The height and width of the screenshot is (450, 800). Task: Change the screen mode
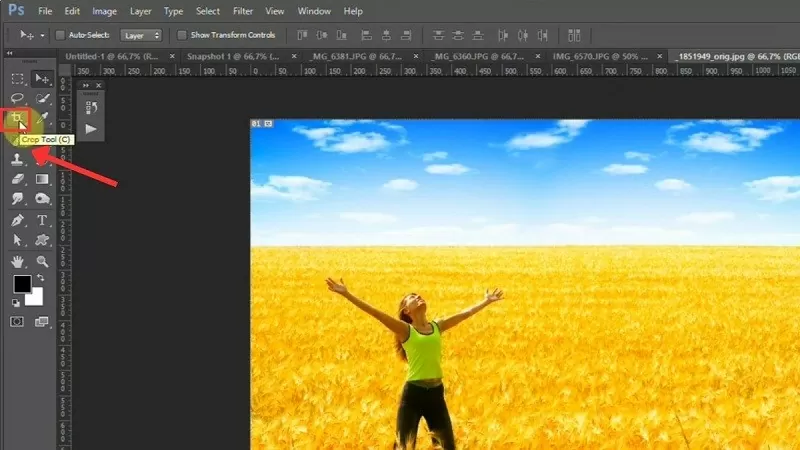42,322
